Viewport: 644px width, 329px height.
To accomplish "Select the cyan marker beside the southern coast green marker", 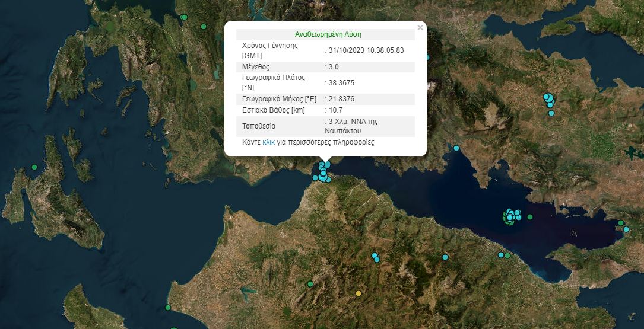I will [501, 255].
